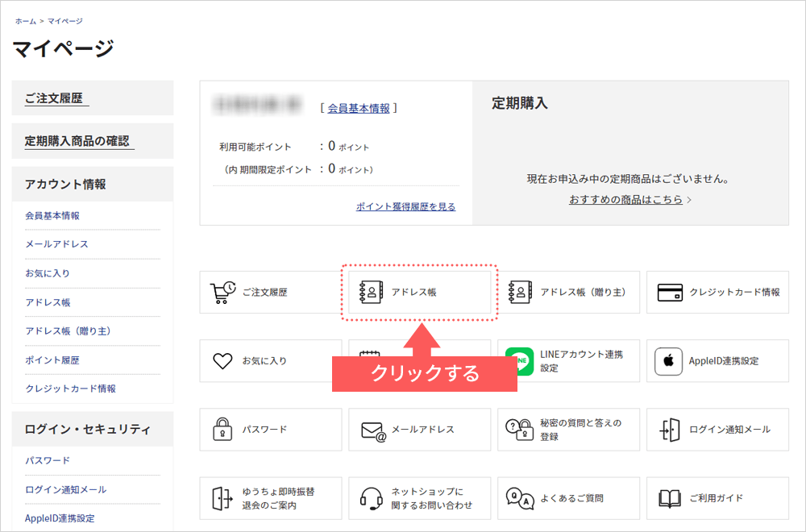This screenshot has width=806, height=532.
Task: Click the shopping cart order history icon
Action: tap(222, 292)
